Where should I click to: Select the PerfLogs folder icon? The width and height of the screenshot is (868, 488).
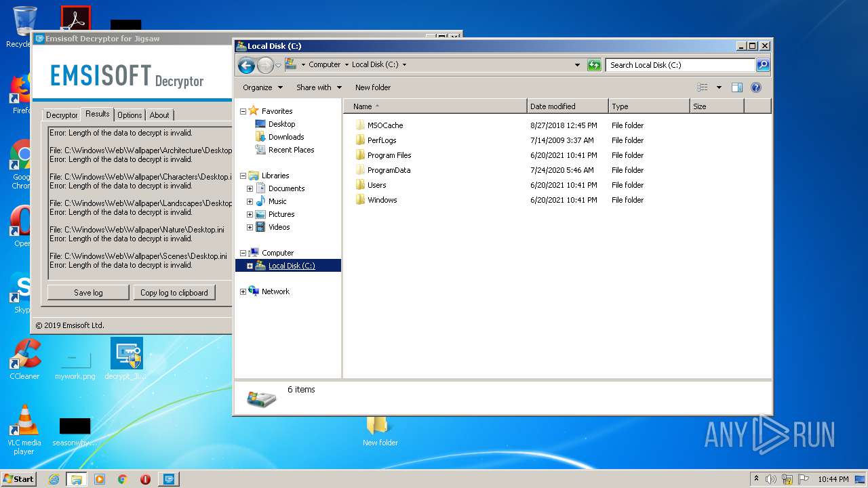(360, 140)
